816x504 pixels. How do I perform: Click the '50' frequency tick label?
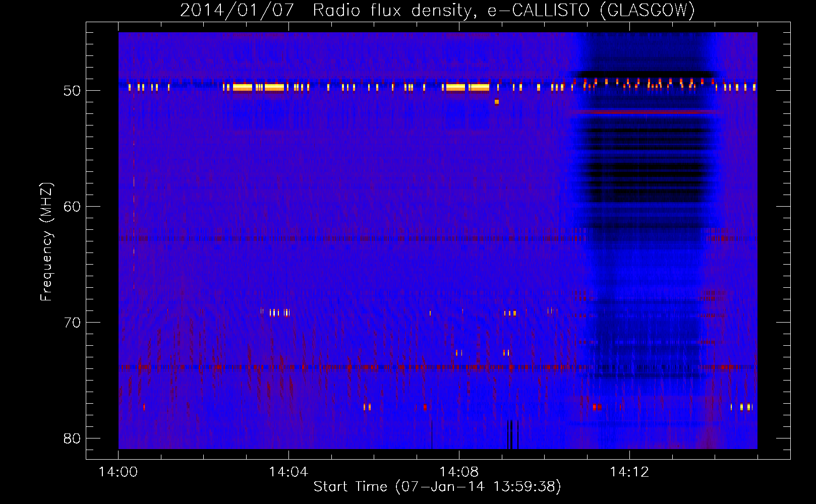coord(72,91)
